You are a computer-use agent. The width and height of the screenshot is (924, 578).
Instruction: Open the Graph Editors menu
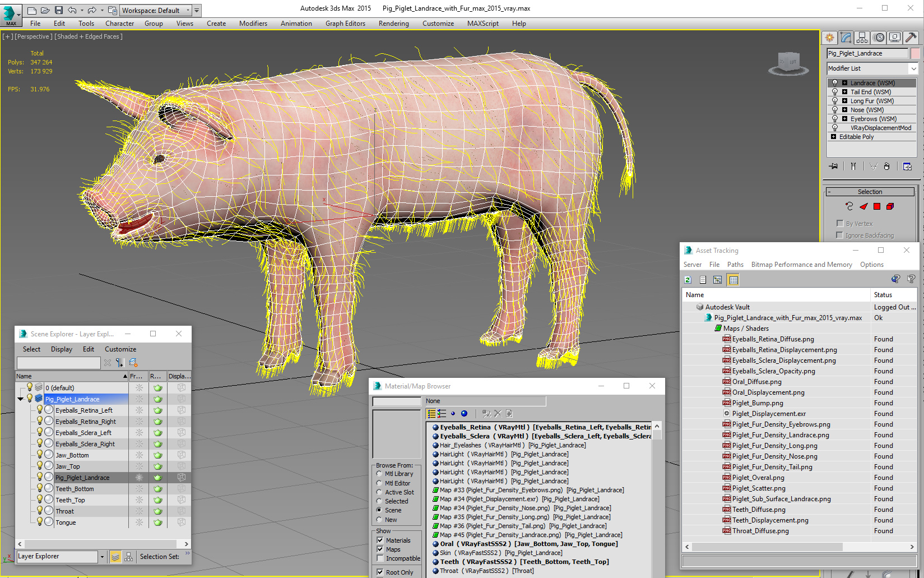point(345,24)
